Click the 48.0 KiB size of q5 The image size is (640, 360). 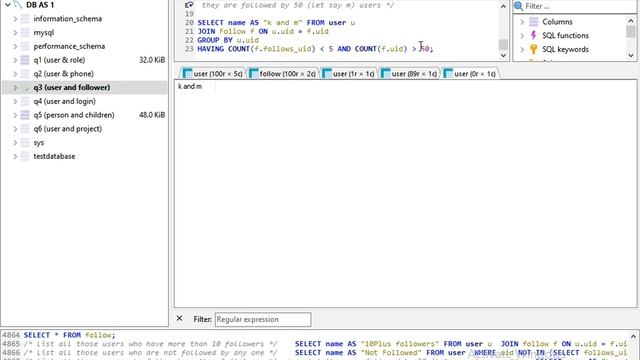(x=152, y=115)
